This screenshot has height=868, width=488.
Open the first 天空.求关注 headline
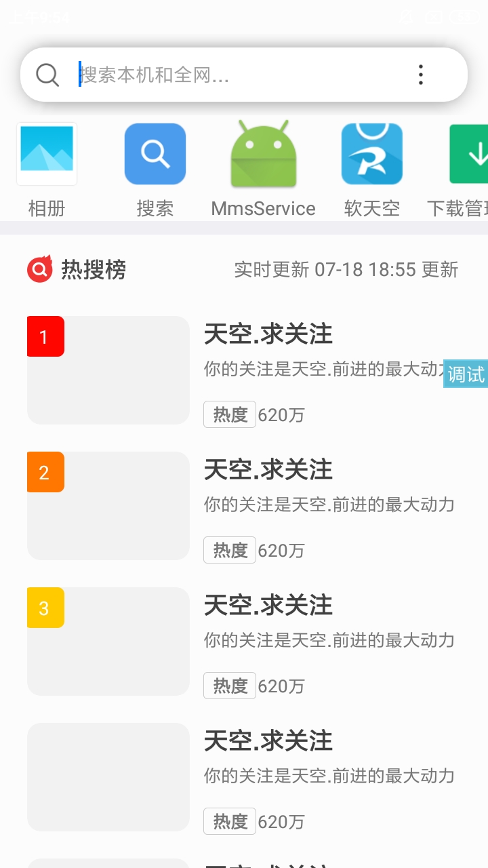pyautogui.click(x=268, y=334)
